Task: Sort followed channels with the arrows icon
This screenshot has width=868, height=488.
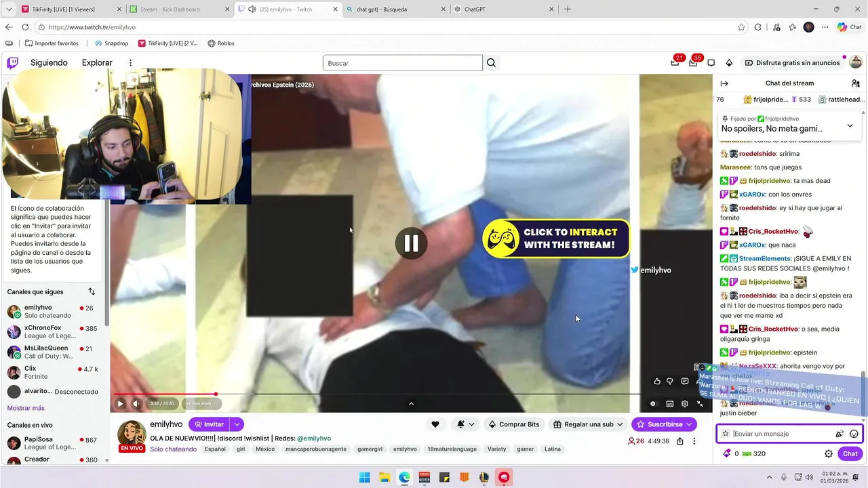Action: (x=92, y=291)
